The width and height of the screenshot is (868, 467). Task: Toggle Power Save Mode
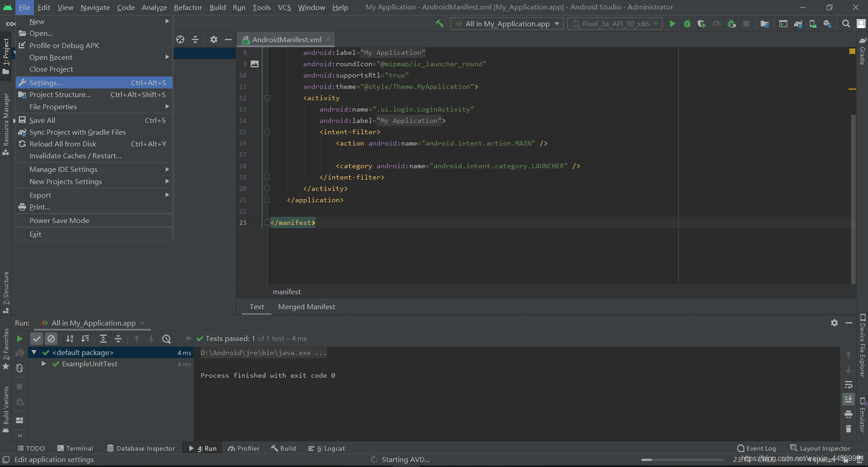94,221
